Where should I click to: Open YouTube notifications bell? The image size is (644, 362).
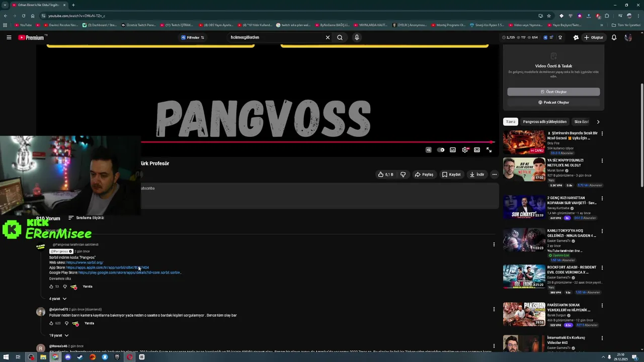614,37
